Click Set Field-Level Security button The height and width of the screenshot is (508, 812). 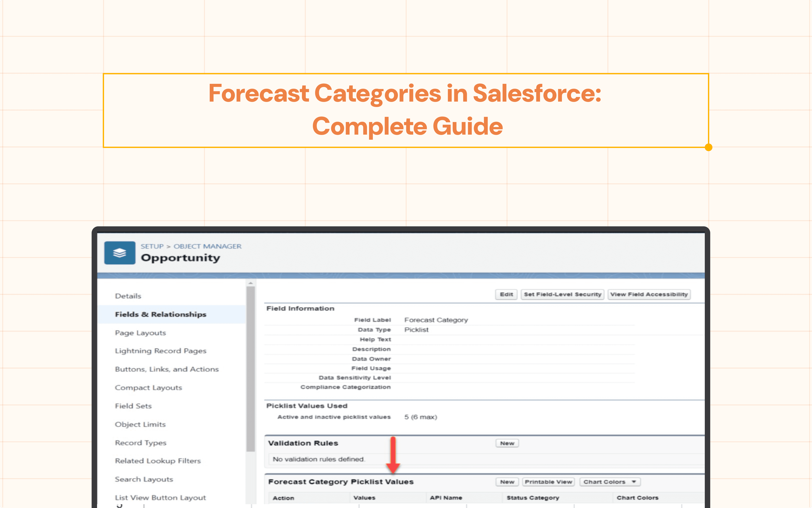(563, 294)
